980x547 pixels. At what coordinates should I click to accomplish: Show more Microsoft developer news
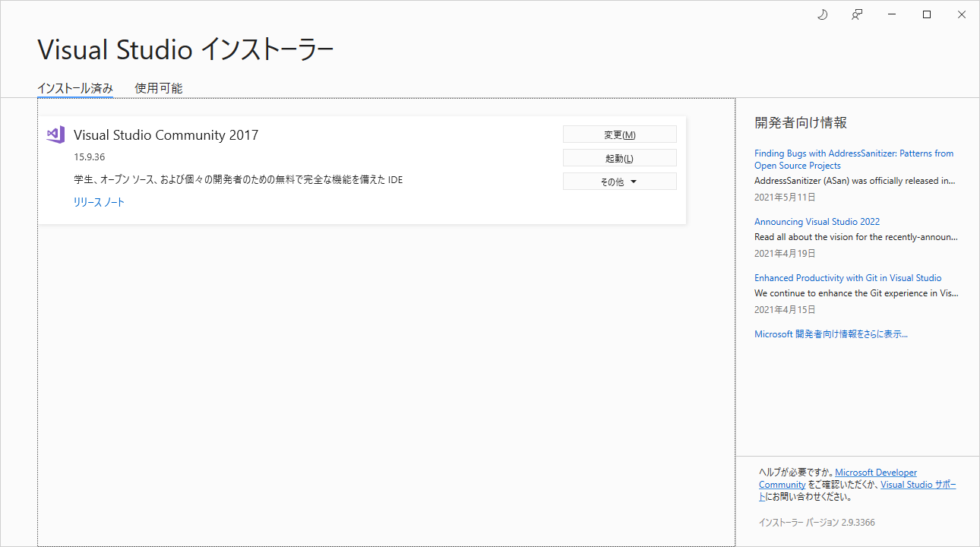(830, 334)
